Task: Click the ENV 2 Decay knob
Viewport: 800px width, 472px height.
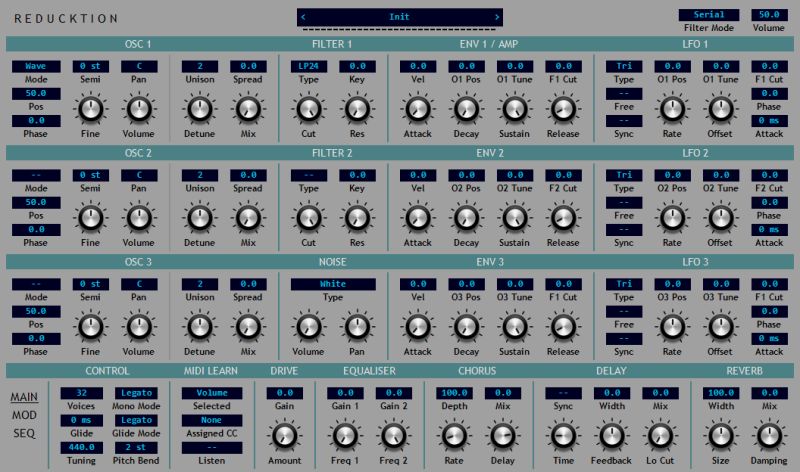Action: point(466,218)
